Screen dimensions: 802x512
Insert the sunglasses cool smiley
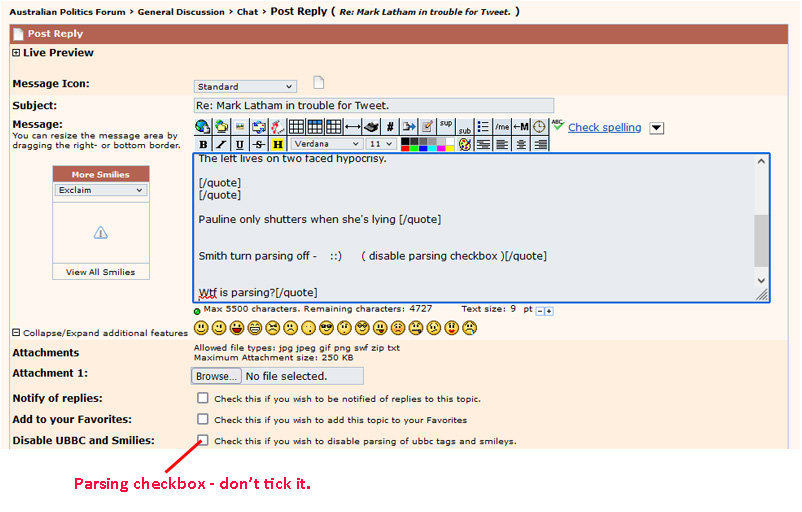tap(326, 328)
